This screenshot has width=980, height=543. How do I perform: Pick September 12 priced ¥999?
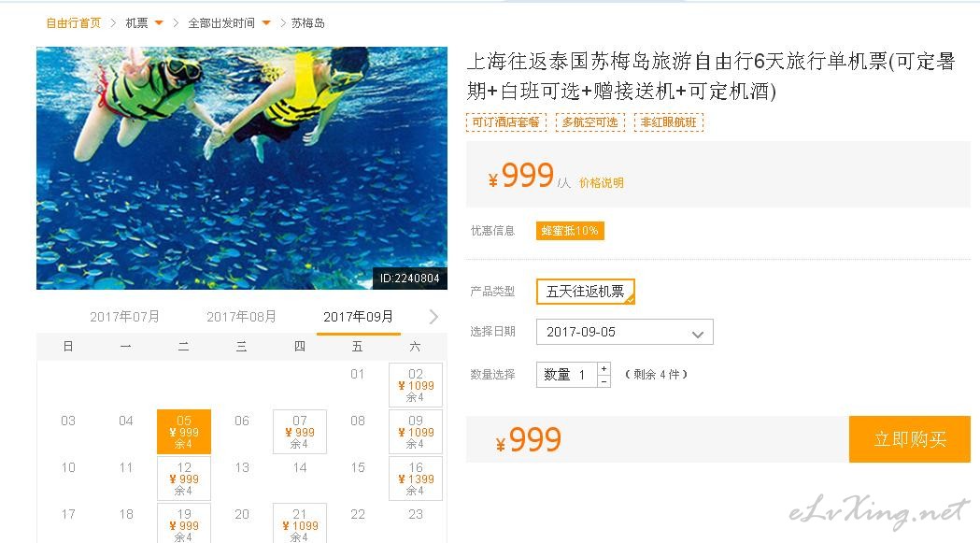[184, 479]
